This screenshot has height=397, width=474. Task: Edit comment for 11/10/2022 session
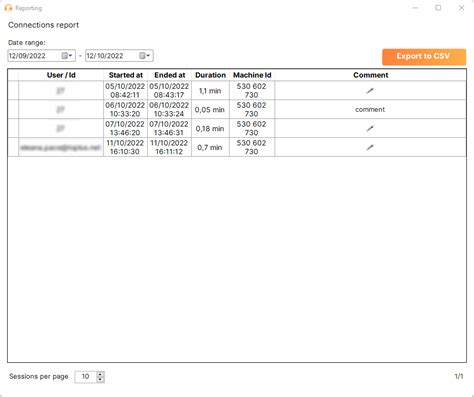click(370, 147)
